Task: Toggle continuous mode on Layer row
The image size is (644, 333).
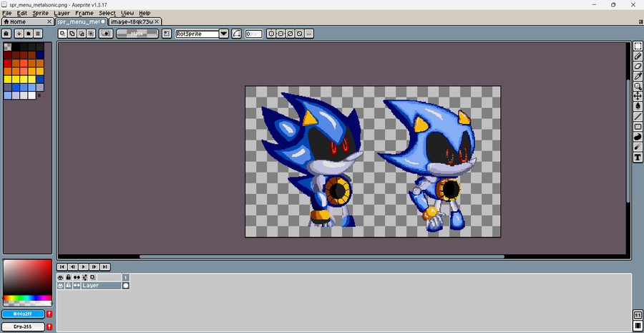Action: click(77, 285)
